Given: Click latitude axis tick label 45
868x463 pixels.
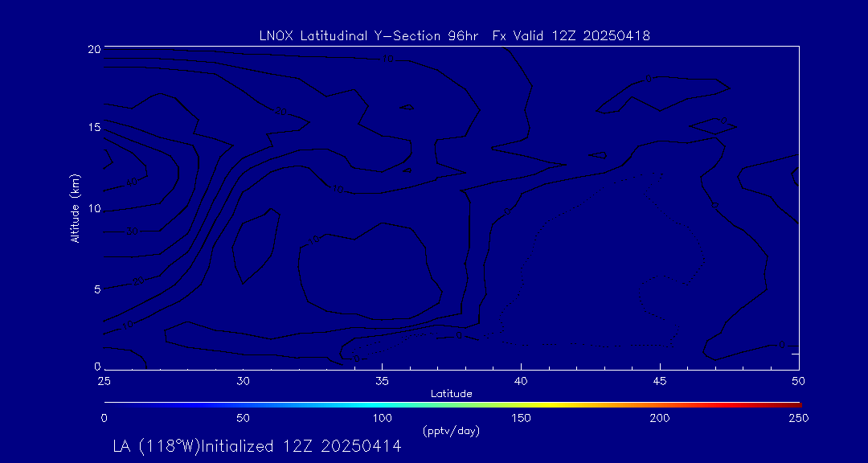Looking at the screenshot, I should point(660,381).
